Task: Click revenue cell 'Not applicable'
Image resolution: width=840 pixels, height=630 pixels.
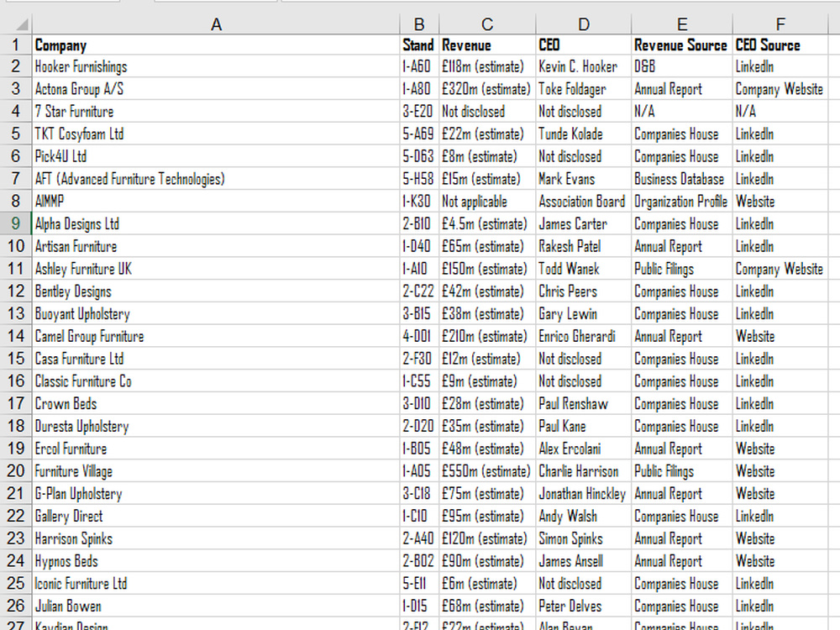Action: click(x=487, y=202)
